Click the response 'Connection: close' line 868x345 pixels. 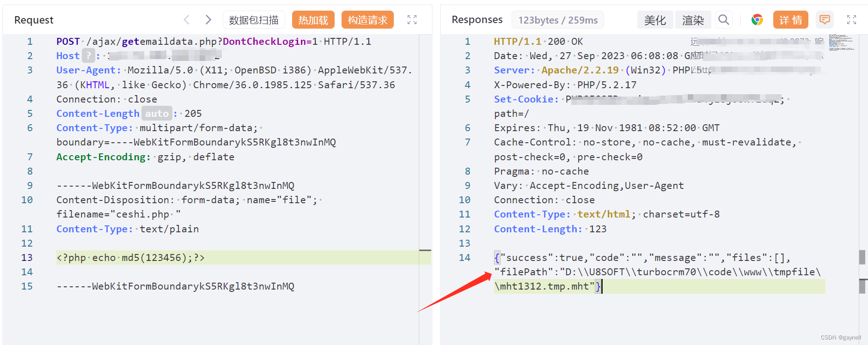click(x=544, y=200)
